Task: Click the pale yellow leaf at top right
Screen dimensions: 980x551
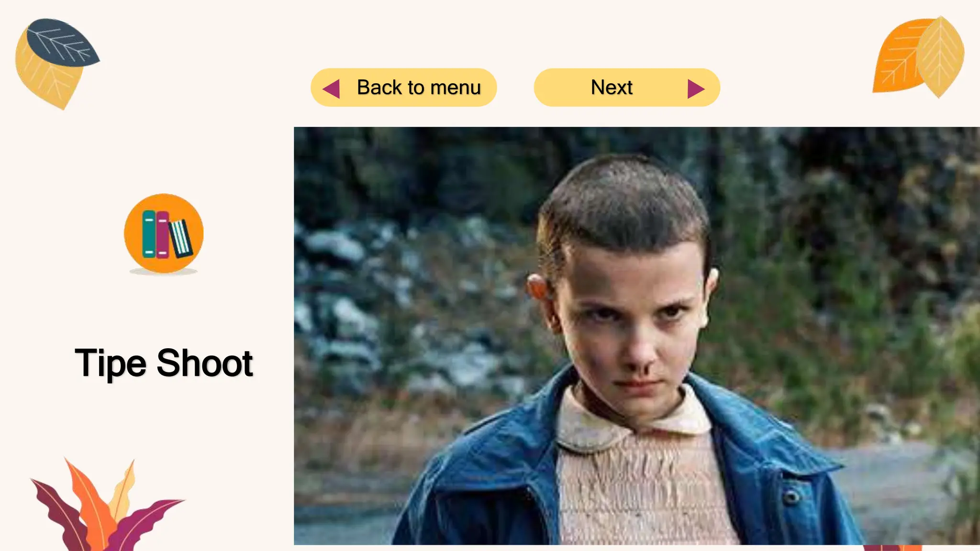Action: pyautogui.click(x=940, y=57)
